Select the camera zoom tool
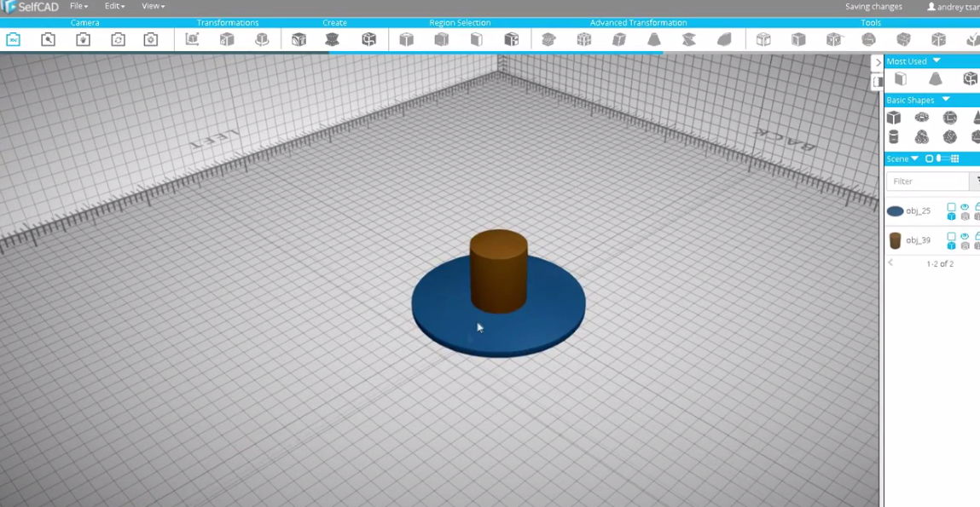 click(48, 40)
